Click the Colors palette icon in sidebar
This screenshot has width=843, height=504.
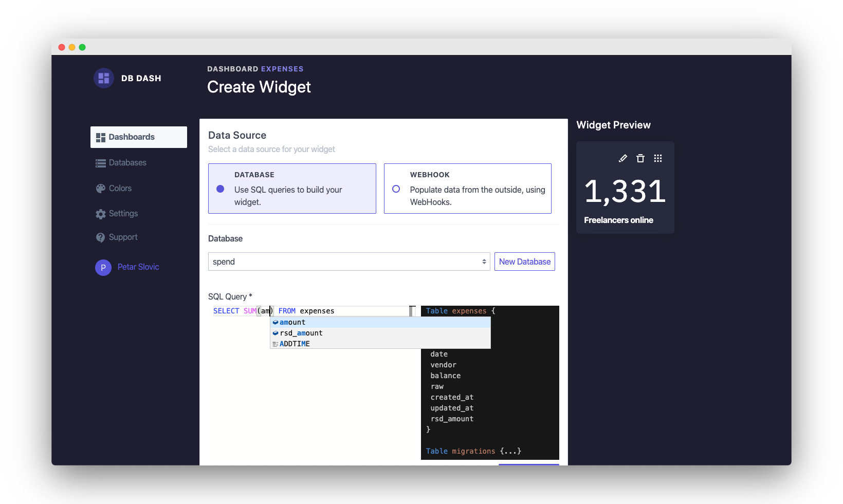(101, 189)
